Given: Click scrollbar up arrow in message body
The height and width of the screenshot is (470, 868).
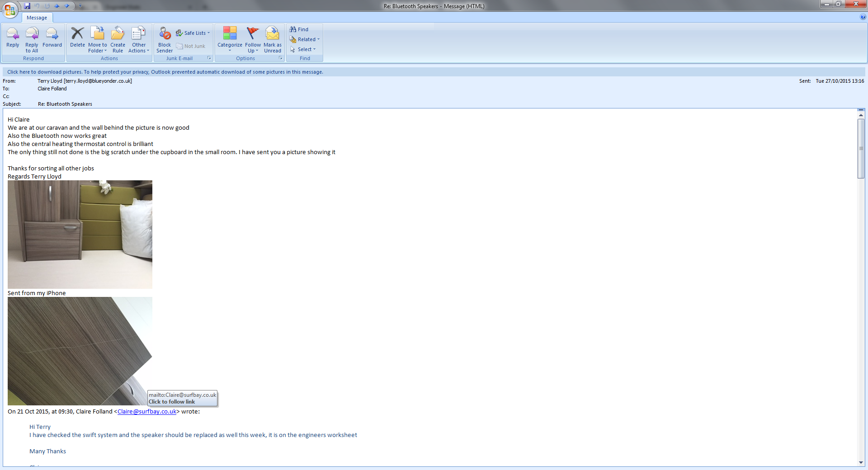Looking at the screenshot, I should (x=861, y=116).
